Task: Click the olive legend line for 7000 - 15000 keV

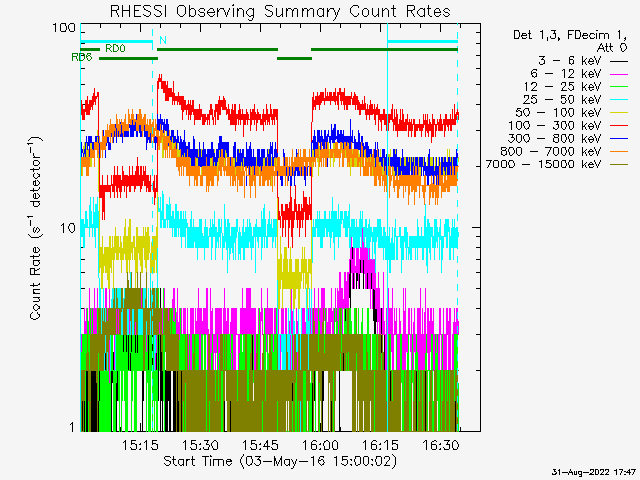Action: pyautogui.click(x=619, y=165)
